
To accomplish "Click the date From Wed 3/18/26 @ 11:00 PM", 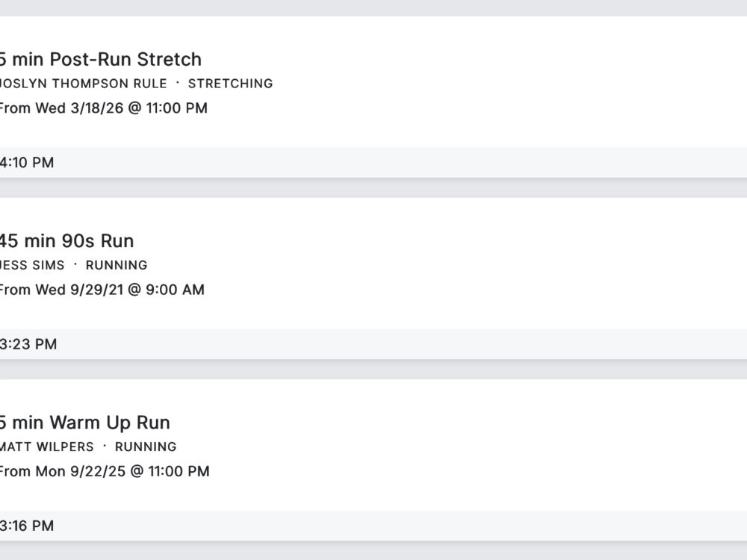I will click(x=102, y=108).
